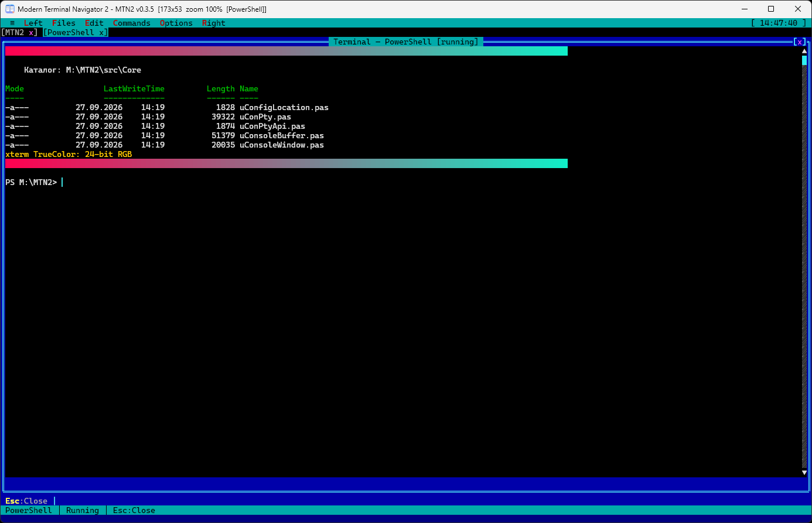812x523 pixels.
Task: Maximize the Modern Terminal Navigator window
Action: (771, 9)
